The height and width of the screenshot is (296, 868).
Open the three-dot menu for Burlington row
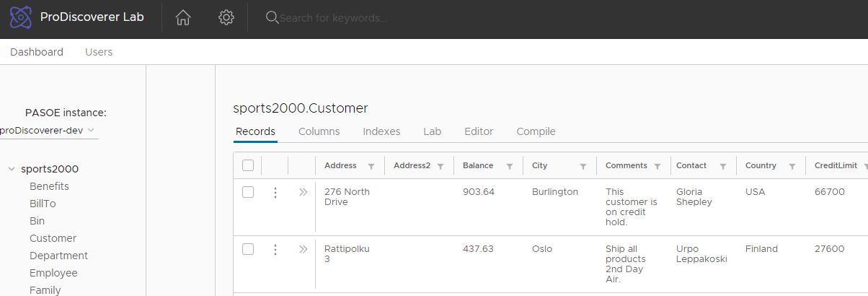click(x=275, y=193)
